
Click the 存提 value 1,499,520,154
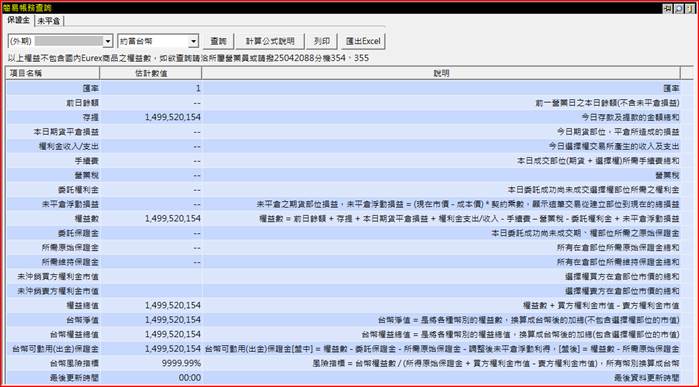pos(173,117)
